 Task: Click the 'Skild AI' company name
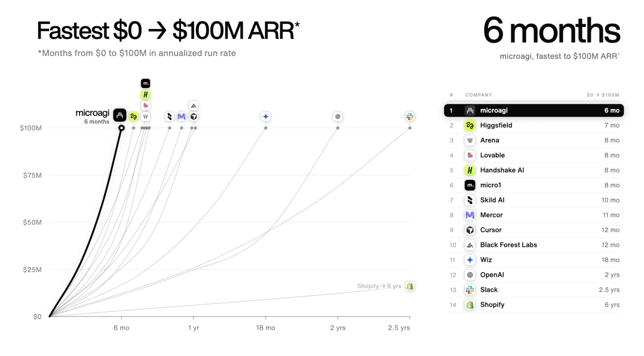[492, 200]
